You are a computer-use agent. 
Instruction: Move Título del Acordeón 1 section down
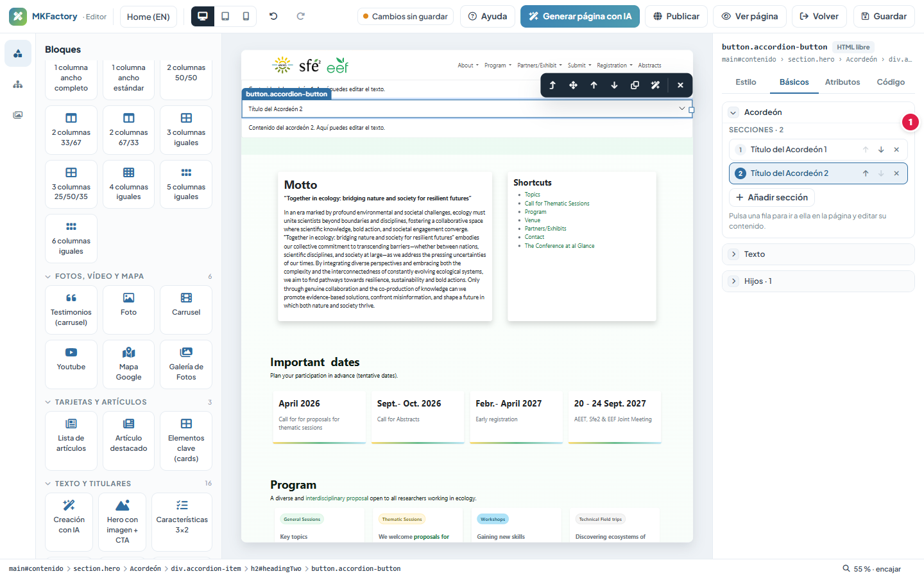pyautogui.click(x=881, y=150)
